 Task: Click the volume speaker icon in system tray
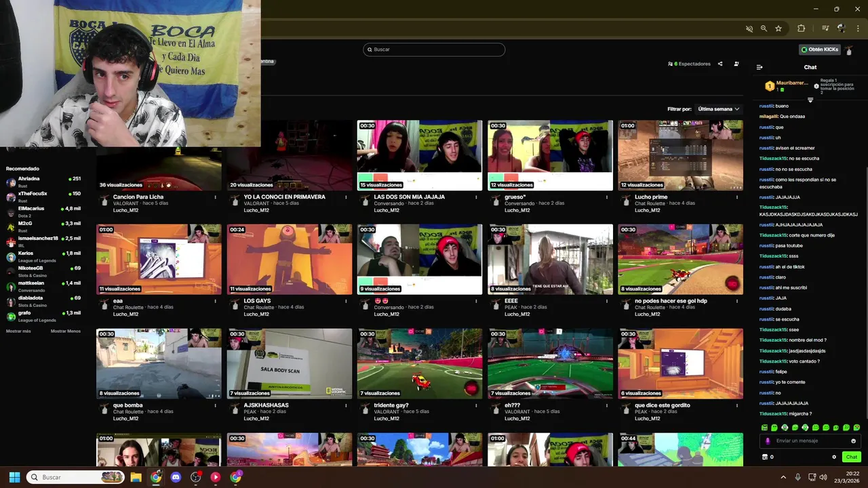(x=823, y=477)
